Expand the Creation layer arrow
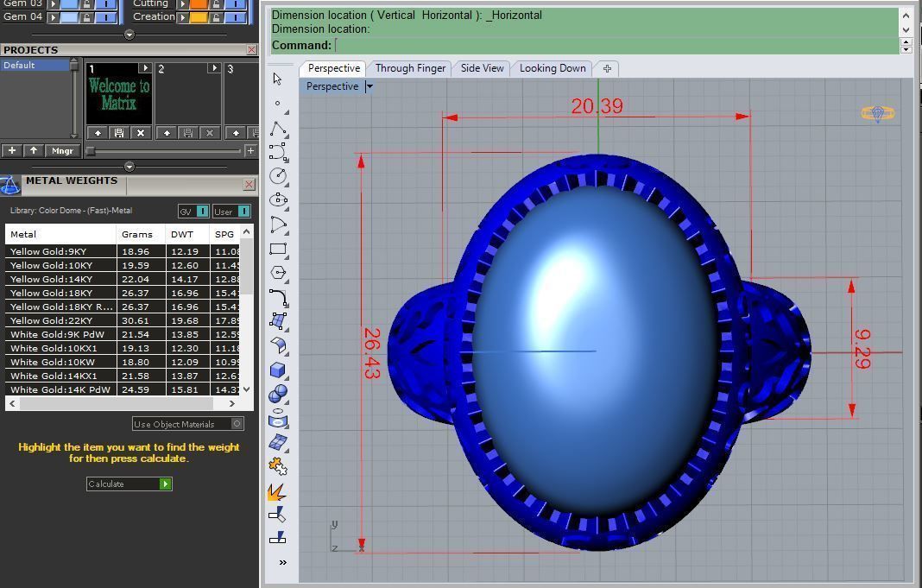The width and height of the screenshot is (922, 588). pyautogui.click(x=183, y=17)
